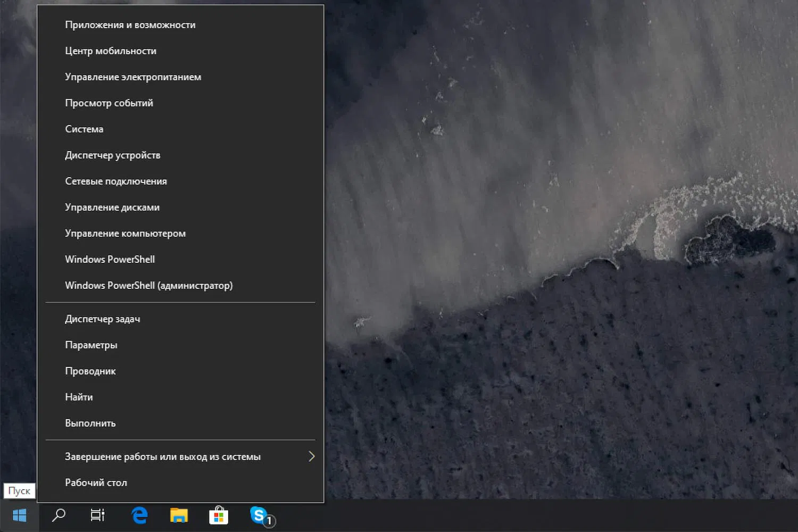Open File Explorer folder icon on taskbar
The width and height of the screenshot is (798, 532).
point(179,515)
